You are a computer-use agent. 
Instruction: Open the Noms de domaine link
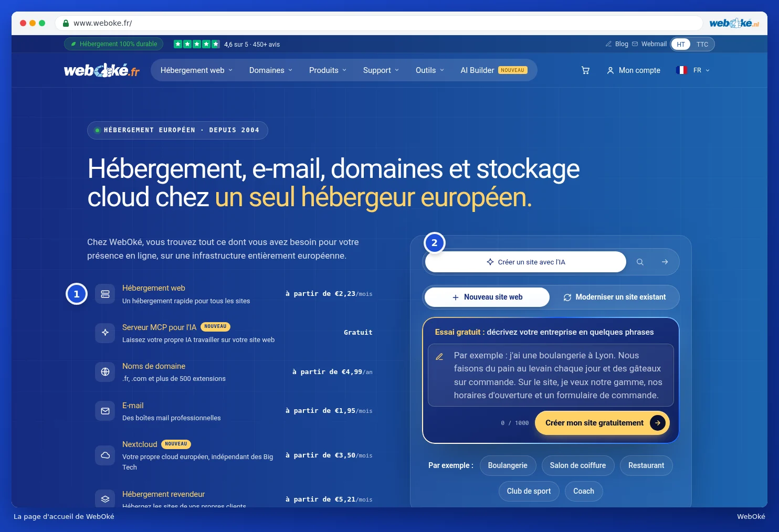coord(154,366)
